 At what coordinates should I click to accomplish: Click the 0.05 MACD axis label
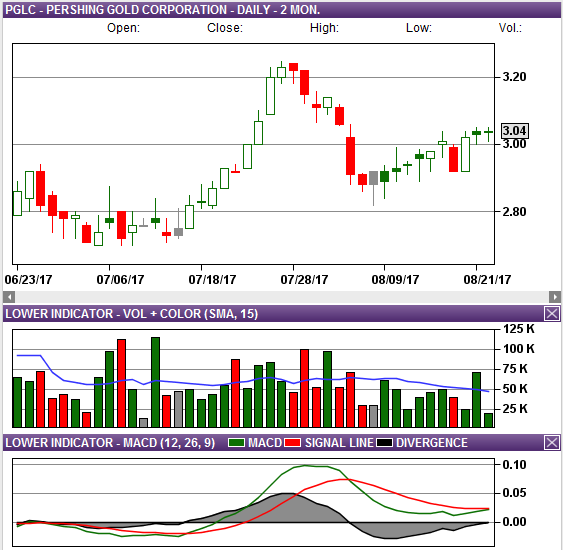click(514, 493)
